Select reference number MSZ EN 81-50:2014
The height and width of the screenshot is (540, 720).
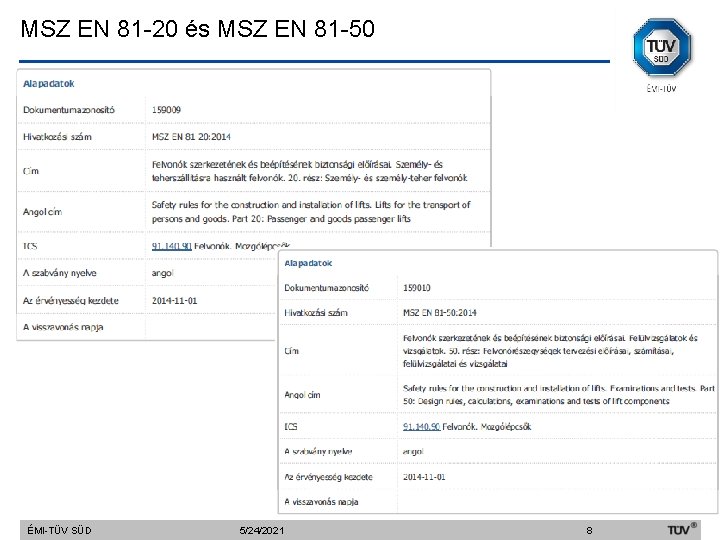tap(439, 313)
